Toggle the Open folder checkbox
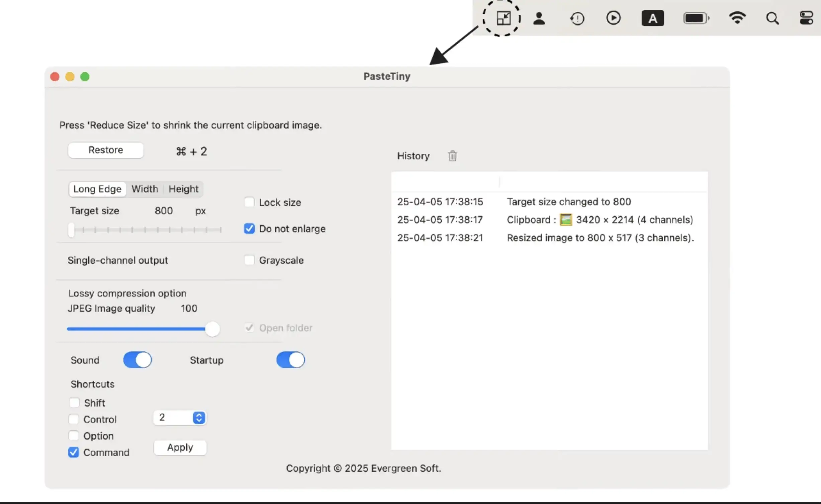 [x=249, y=327]
